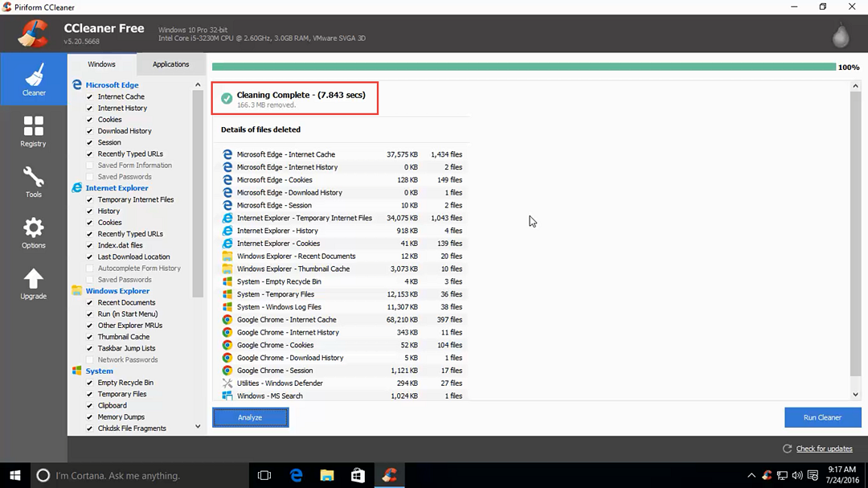Viewport: 868px width, 488px height.
Task: Click the refresh icon beside Check for updates
Action: click(787, 449)
